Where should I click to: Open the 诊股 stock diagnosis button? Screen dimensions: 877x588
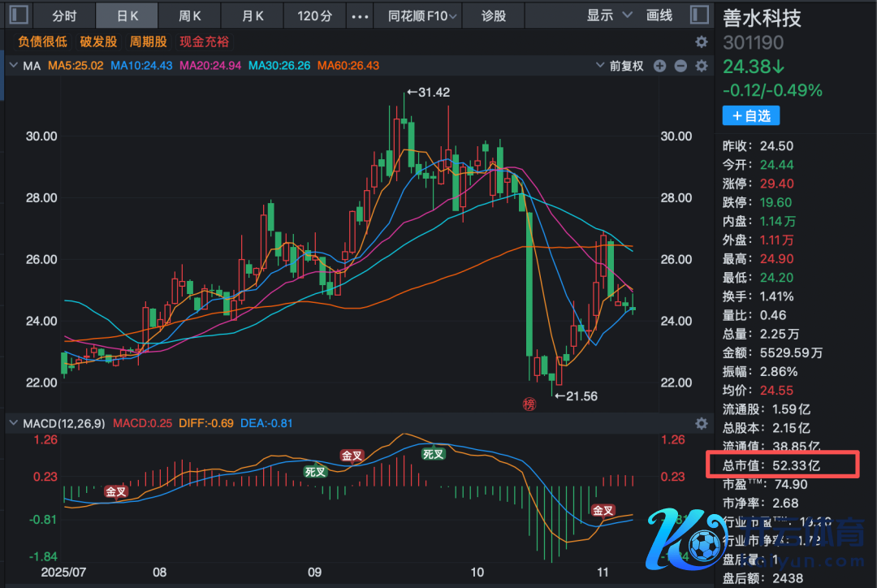pyautogui.click(x=494, y=15)
